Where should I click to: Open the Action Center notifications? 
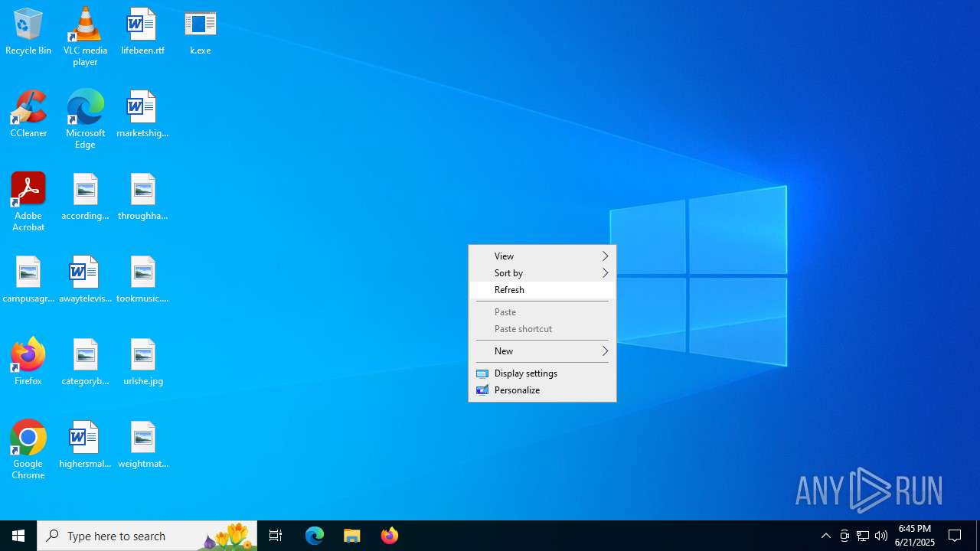tap(955, 536)
